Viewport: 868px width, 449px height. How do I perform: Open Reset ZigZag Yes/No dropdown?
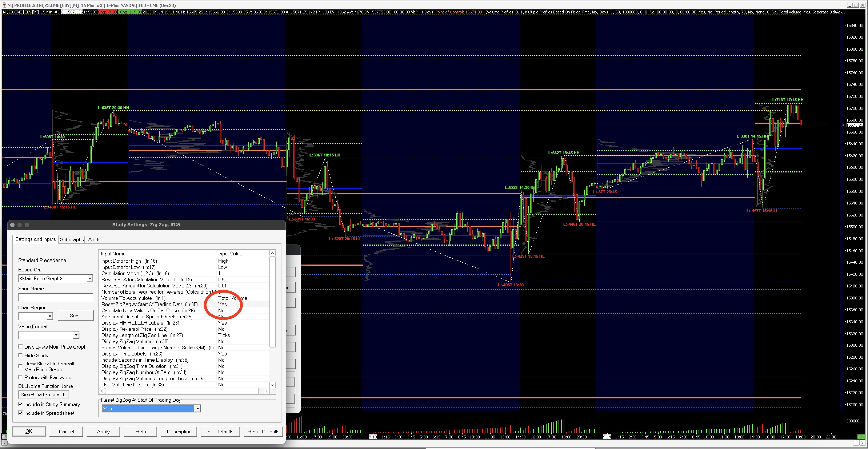197,409
